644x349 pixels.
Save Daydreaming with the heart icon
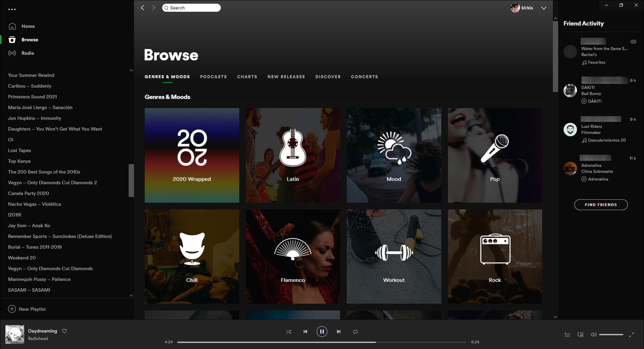[64, 331]
